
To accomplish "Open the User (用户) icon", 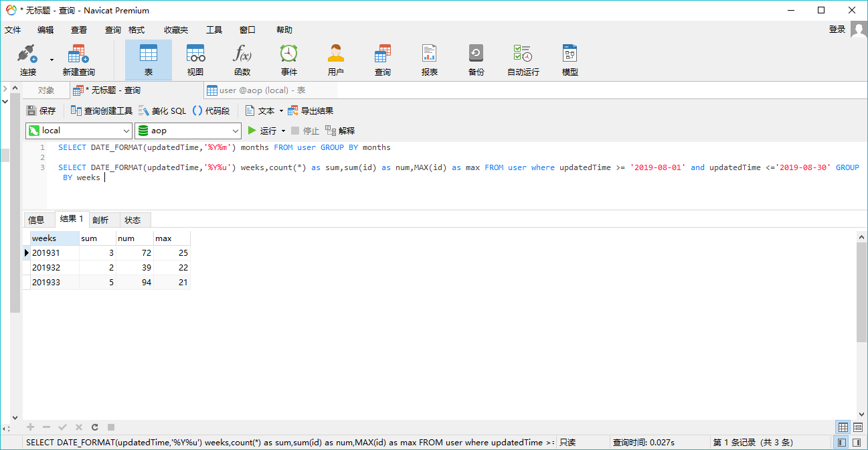I will click(x=336, y=60).
